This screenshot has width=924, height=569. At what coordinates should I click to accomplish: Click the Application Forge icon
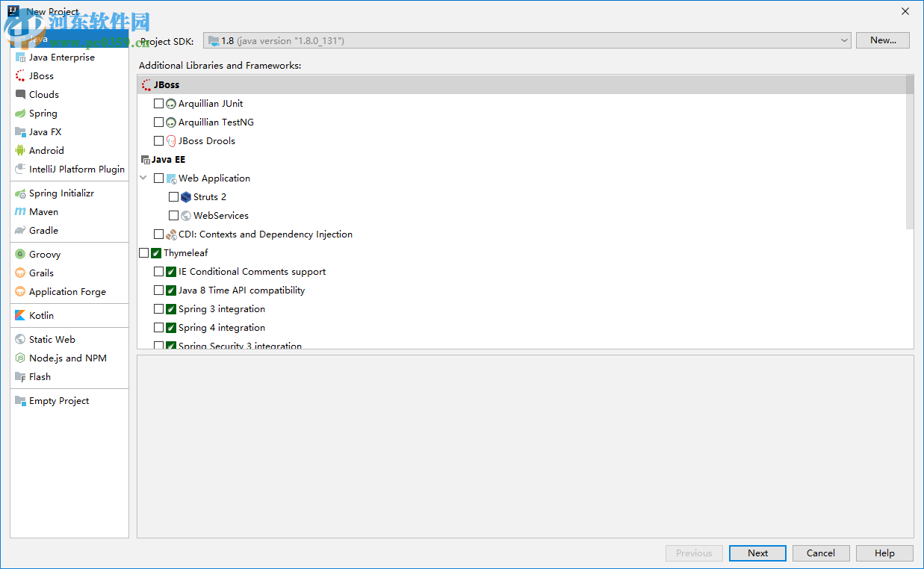coord(20,292)
